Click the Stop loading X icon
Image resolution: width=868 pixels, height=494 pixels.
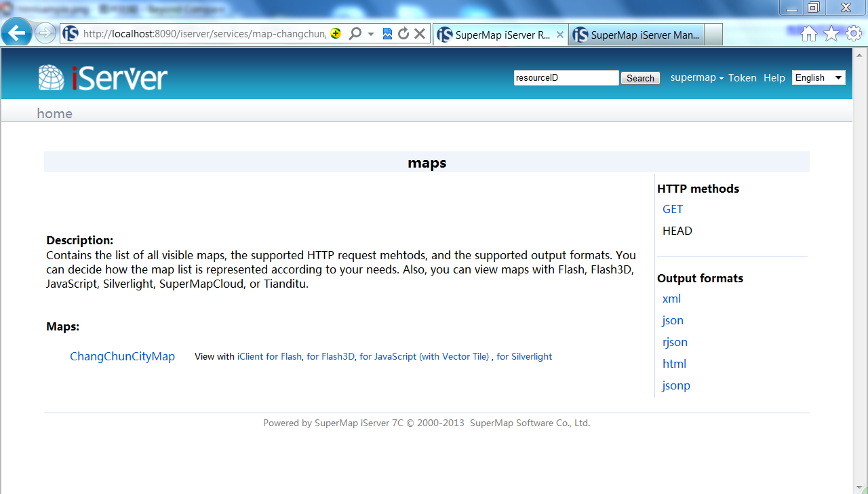(420, 34)
